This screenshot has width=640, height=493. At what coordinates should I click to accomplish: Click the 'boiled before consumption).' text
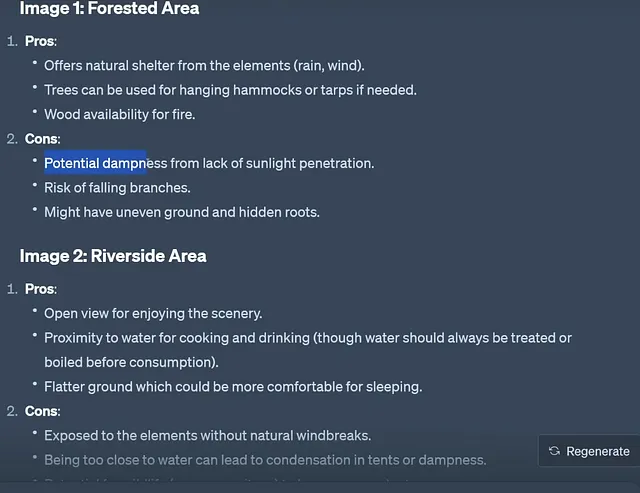tap(131, 362)
